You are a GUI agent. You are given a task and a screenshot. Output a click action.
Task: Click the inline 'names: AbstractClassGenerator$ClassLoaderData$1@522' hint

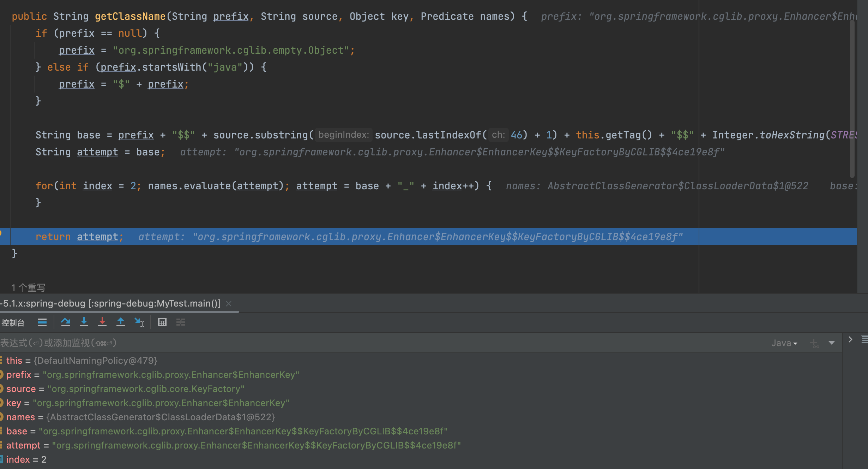[657, 186]
